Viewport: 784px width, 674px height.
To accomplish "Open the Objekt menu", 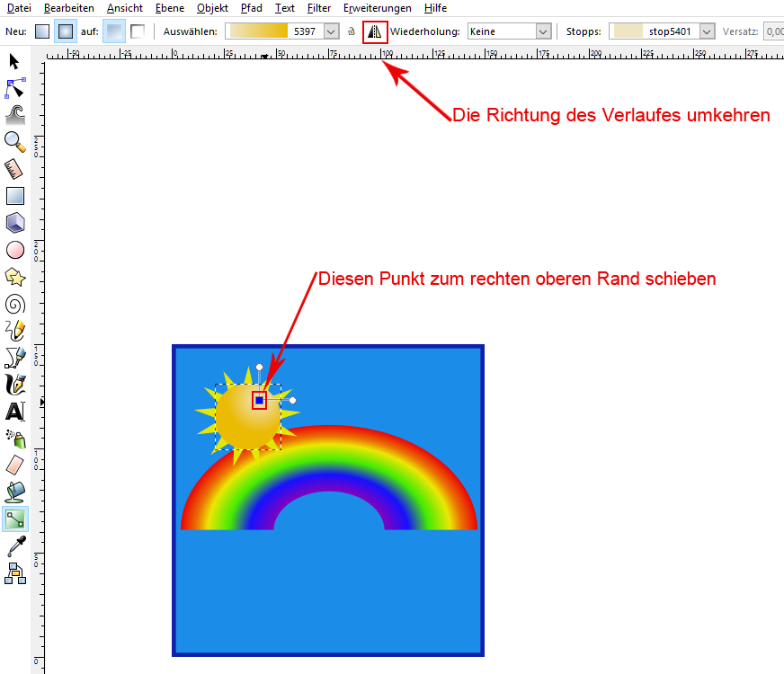I will pyautogui.click(x=212, y=8).
